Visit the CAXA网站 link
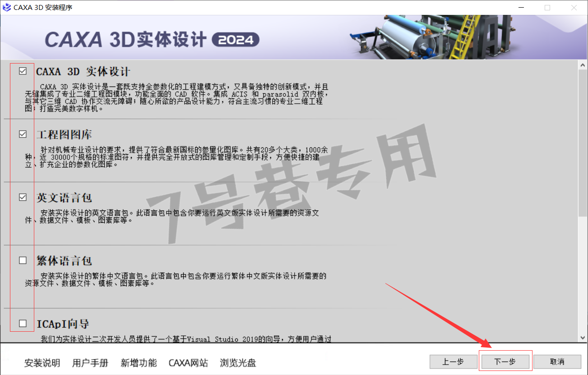This screenshot has height=375, width=588. [188, 363]
